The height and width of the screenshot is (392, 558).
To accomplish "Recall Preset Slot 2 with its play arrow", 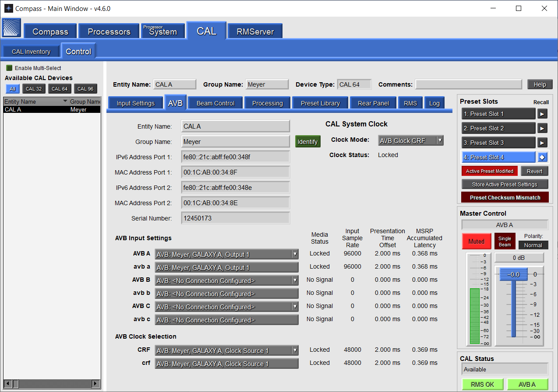I will click(542, 129).
